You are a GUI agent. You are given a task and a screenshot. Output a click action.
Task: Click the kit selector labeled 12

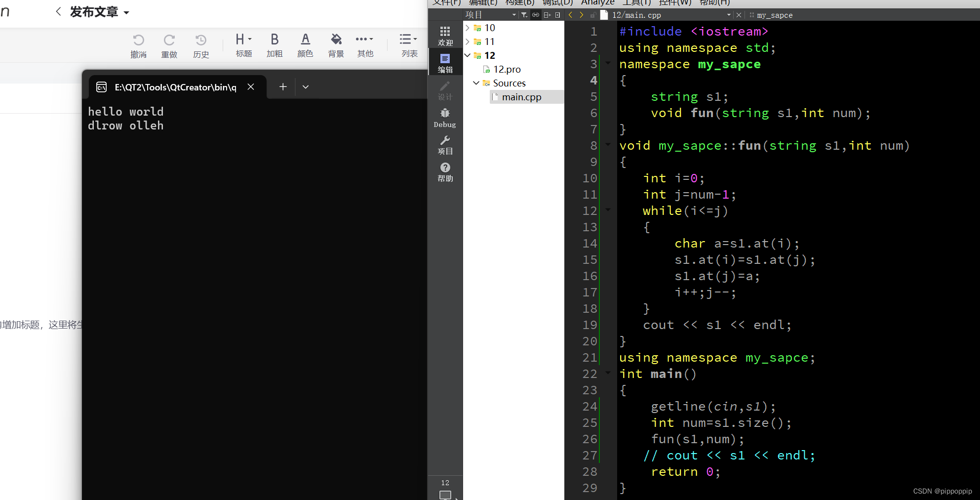click(x=445, y=488)
